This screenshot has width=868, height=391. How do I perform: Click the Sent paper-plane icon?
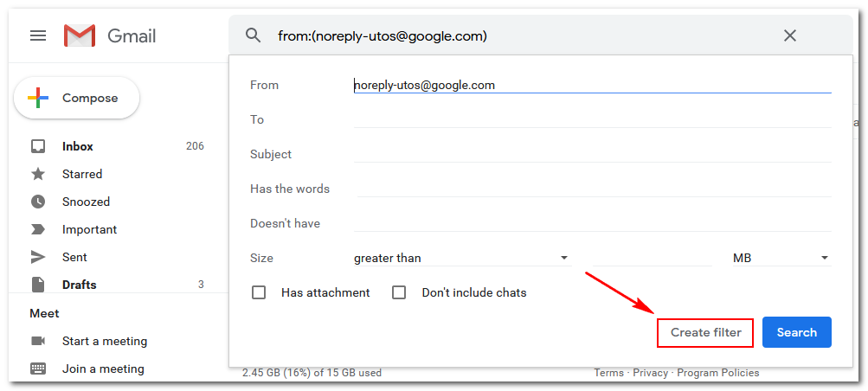37,257
